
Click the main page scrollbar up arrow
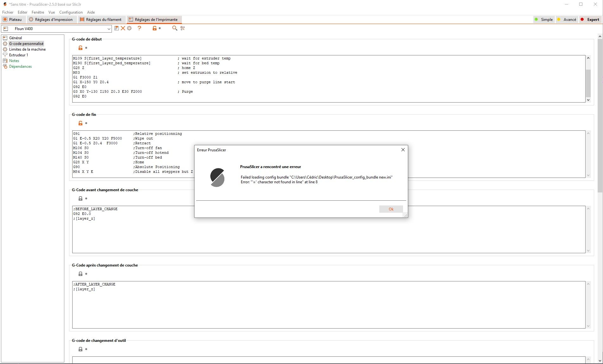click(x=600, y=37)
